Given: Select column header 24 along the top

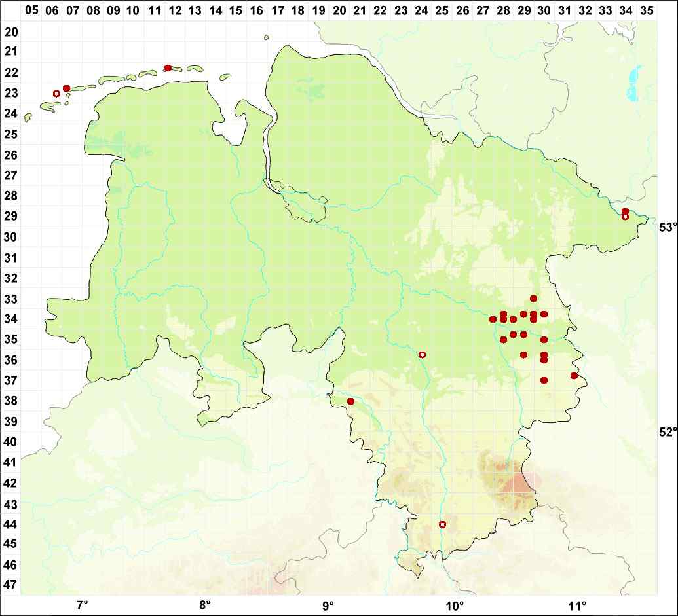Looking at the screenshot, I should click(421, 10).
